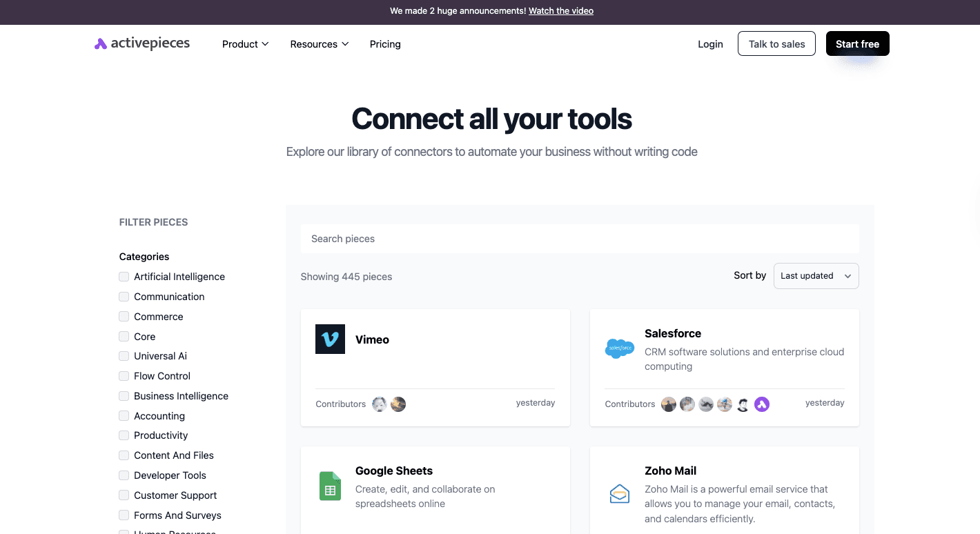Image resolution: width=980 pixels, height=534 pixels.
Task: Click first contributor avatar on Salesforce card
Action: [668, 404]
